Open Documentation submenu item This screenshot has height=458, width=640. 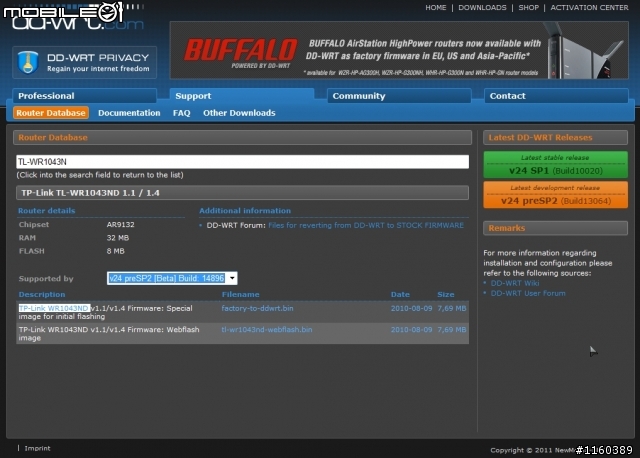click(x=129, y=113)
